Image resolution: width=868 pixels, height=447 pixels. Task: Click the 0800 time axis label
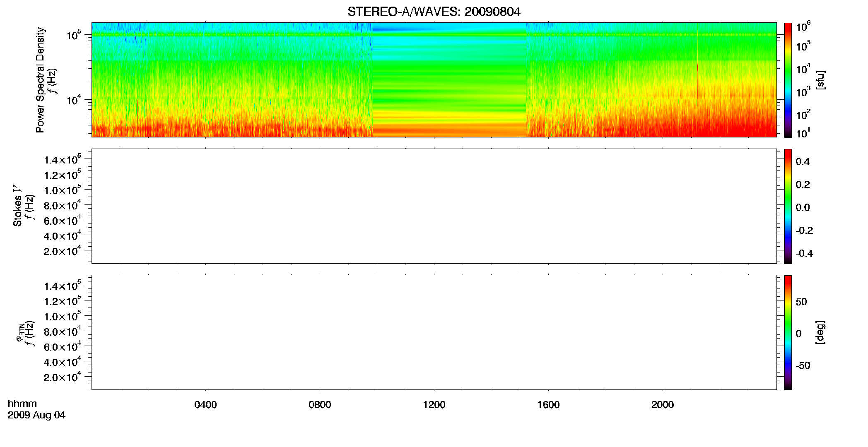click(320, 405)
